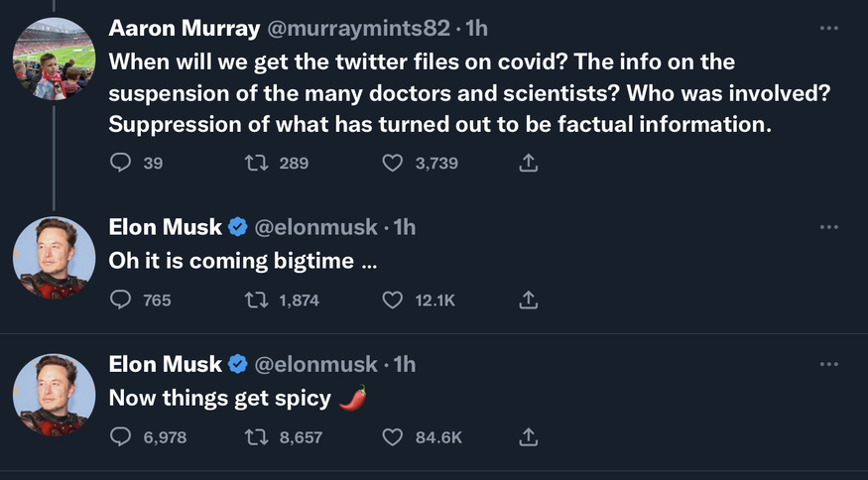
Task: Open Elon Musk's avatar on the spicy tweet
Action: click(x=54, y=395)
